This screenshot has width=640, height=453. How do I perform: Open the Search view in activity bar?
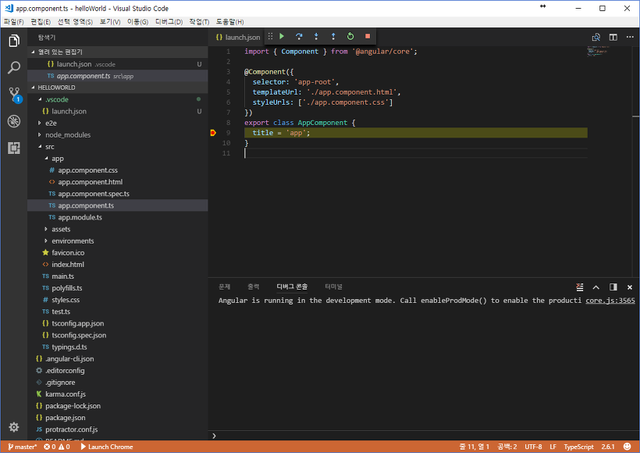tap(14, 68)
